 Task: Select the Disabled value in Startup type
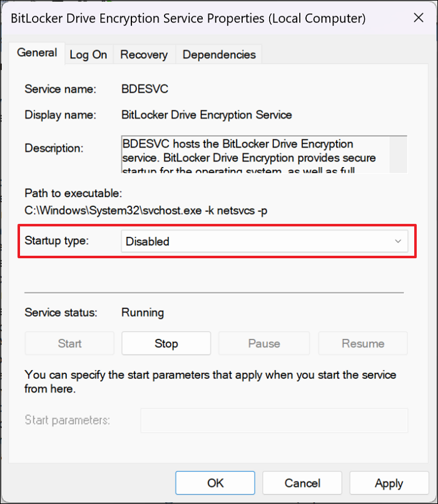point(250,241)
